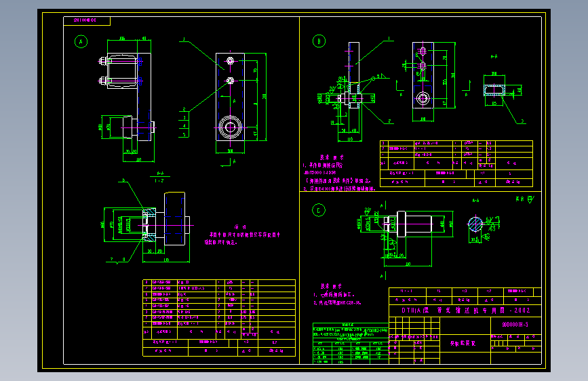Screen dimensions: 588x381
Task: Click the technical requirements heading in view B
Action: 332,157
